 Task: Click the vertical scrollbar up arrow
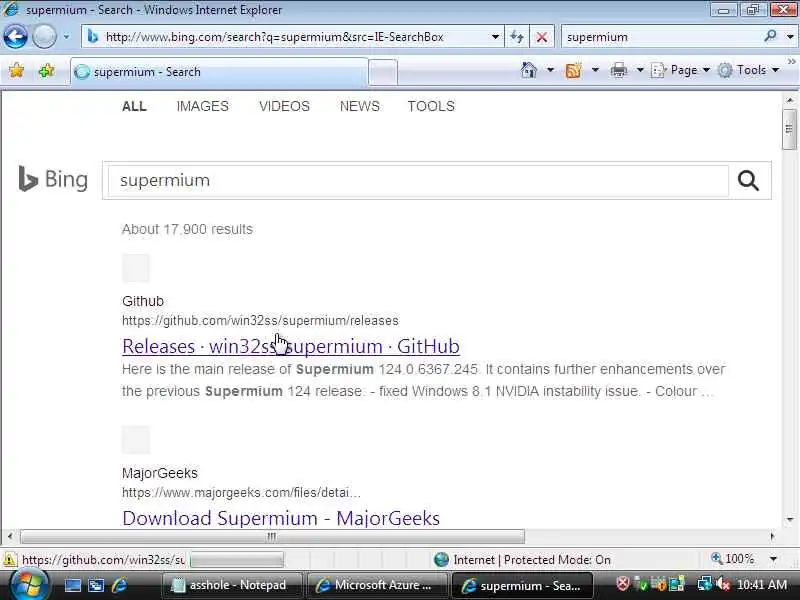pyautogui.click(x=790, y=100)
